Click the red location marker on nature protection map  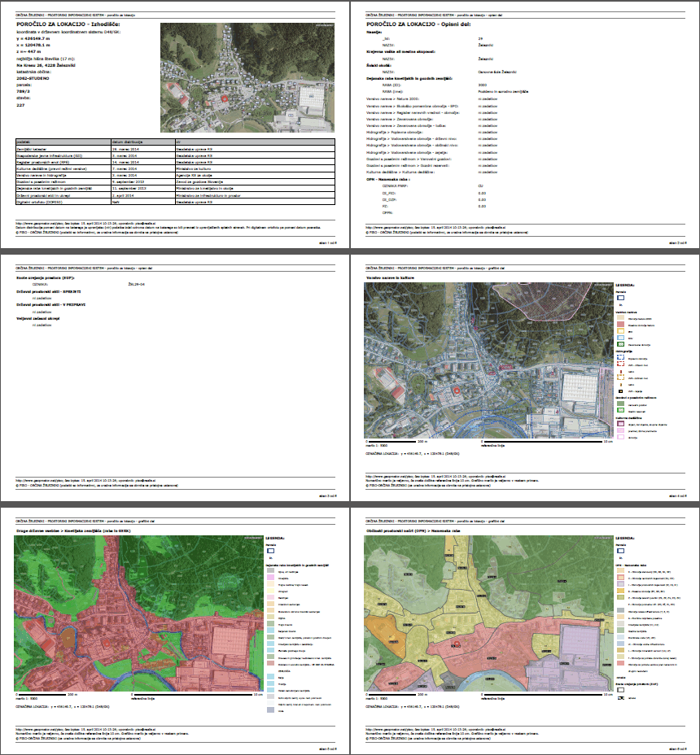(456, 391)
